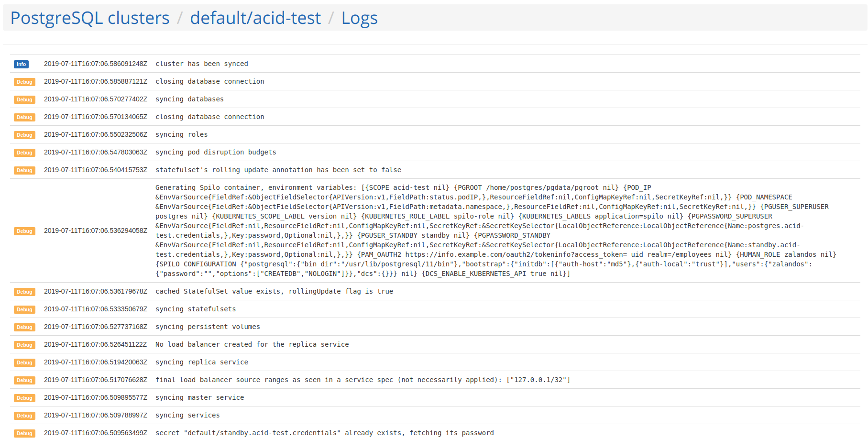
Task: Click the 'syncing replica service' log row
Action: 201,362
